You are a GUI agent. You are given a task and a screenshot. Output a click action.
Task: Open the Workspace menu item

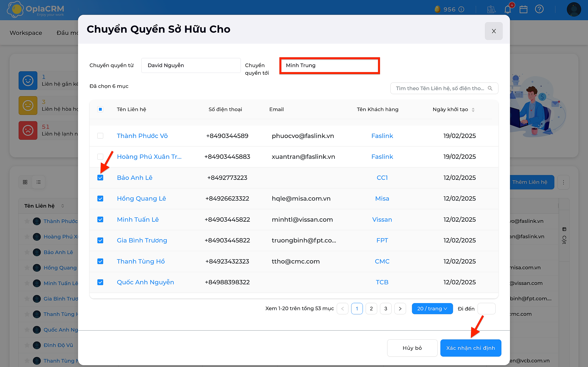[x=26, y=33]
